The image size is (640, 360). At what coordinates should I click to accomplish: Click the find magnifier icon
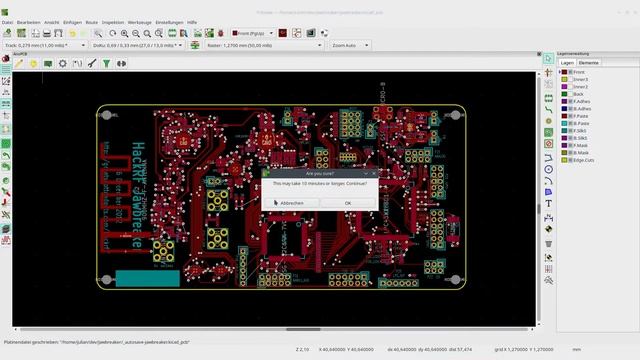(98, 33)
